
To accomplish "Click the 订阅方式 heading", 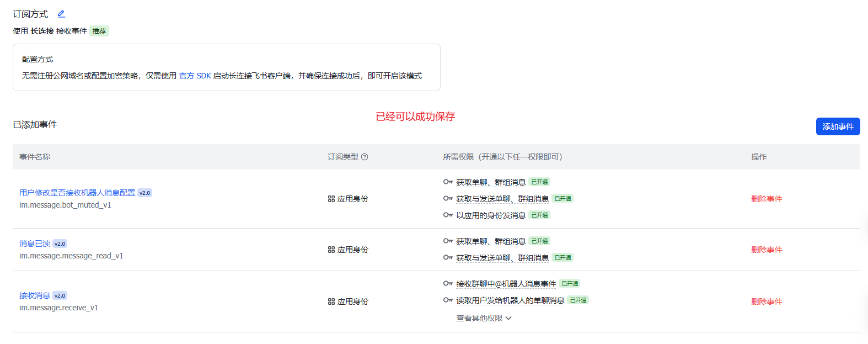I will 30,14.
